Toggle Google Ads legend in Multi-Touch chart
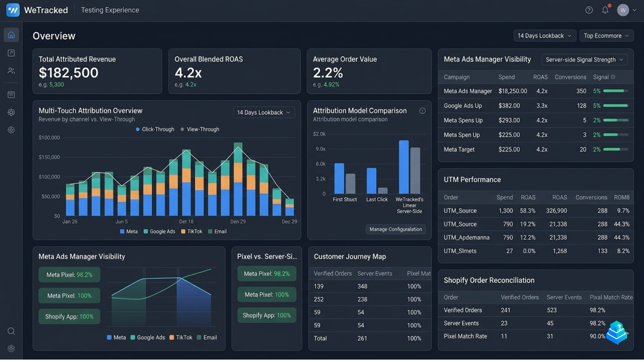This screenshot has height=362, width=644. tap(159, 231)
